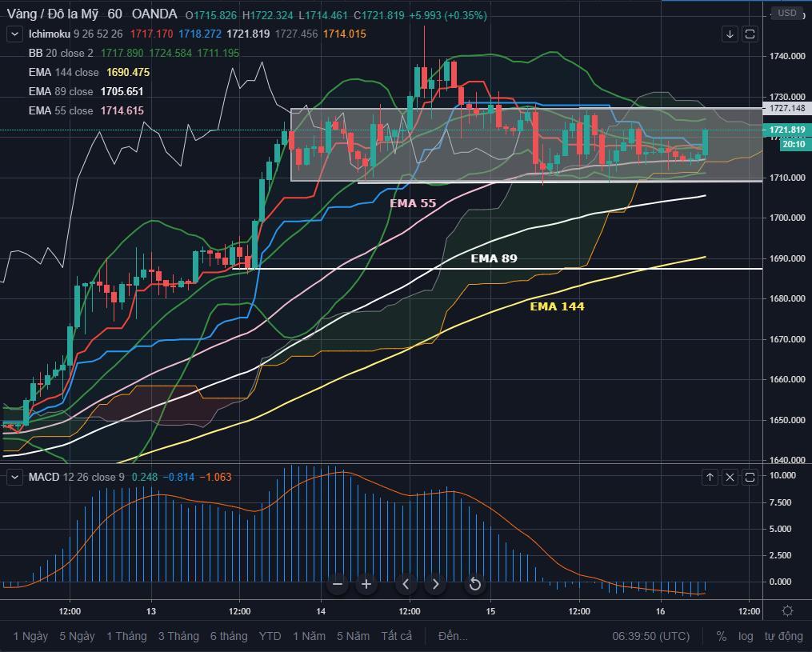Screen dimensions: 812x652
Task: Delete the MACD pane with X icon
Action: (x=730, y=477)
